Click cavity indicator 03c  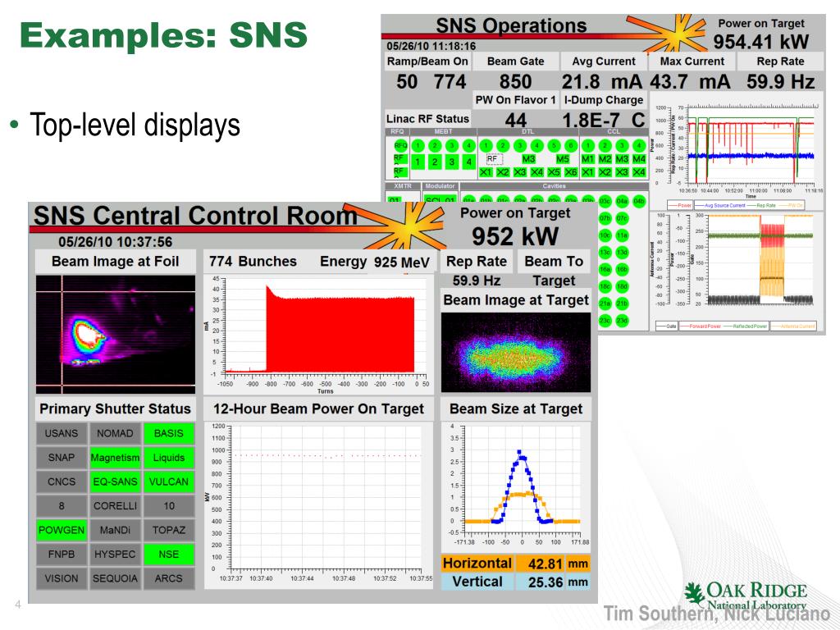point(605,202)
